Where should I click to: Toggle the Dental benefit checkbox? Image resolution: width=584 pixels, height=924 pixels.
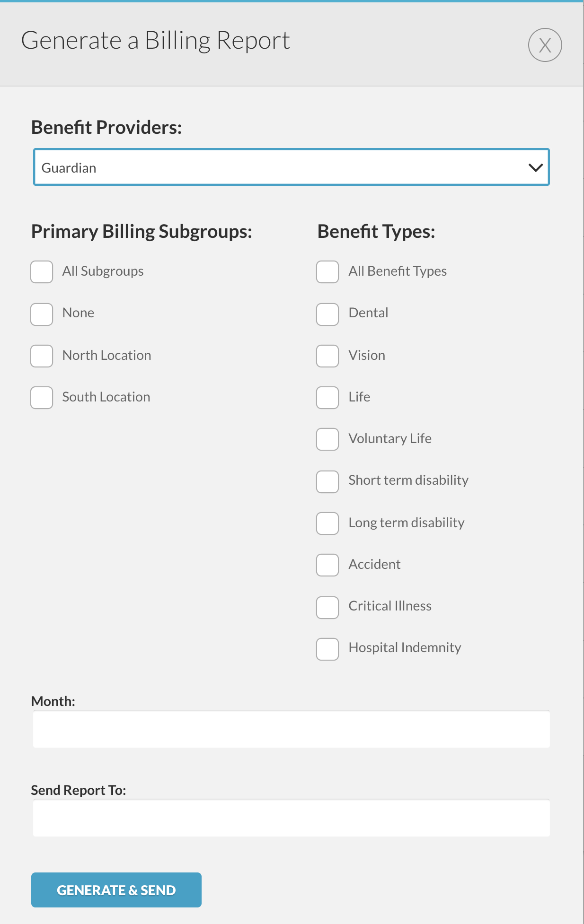[327, 314]
